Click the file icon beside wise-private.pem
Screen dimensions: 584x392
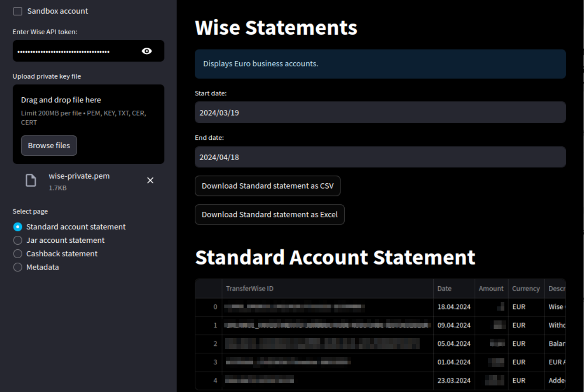(x=31, y=181)
